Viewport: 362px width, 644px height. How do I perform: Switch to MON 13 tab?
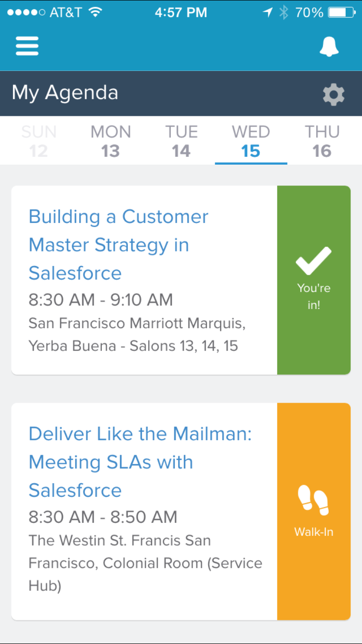(x=111, y=141)
